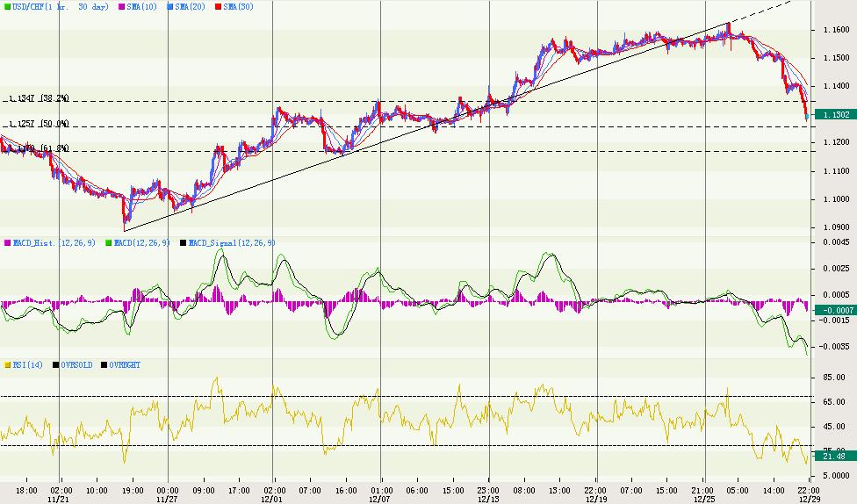The height and width of the screenshot is (504, 857).
Task: Click the 12/19 date label
Action: (x=595, y=499)
